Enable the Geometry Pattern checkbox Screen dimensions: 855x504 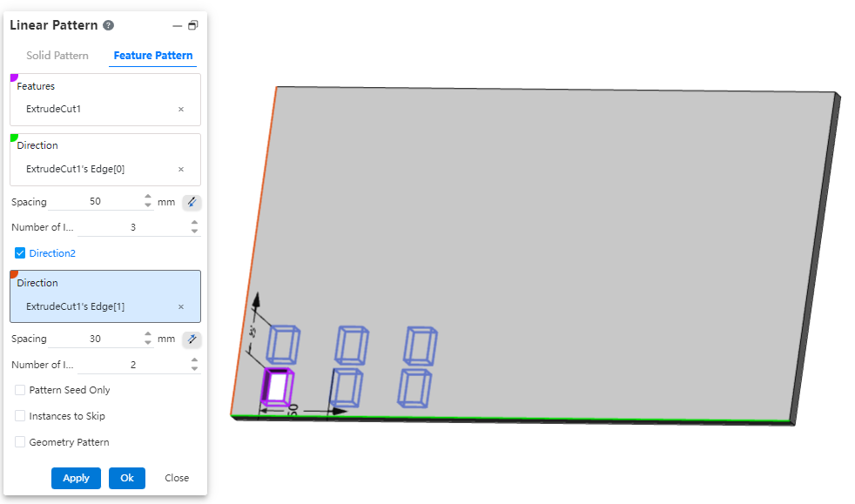(20, 442)
